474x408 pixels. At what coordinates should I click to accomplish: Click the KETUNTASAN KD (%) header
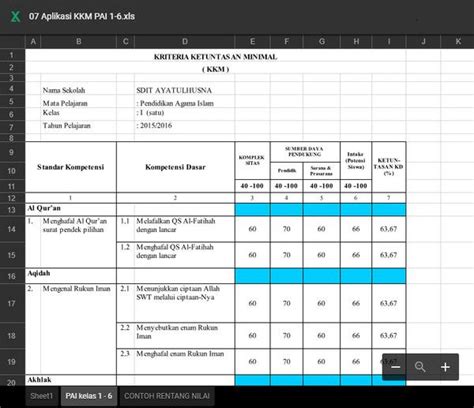coord(389,167)
